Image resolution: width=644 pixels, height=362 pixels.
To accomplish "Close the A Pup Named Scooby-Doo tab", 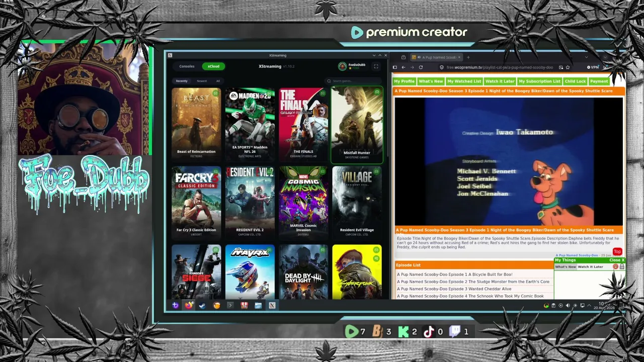I will (x=459, y=57).
